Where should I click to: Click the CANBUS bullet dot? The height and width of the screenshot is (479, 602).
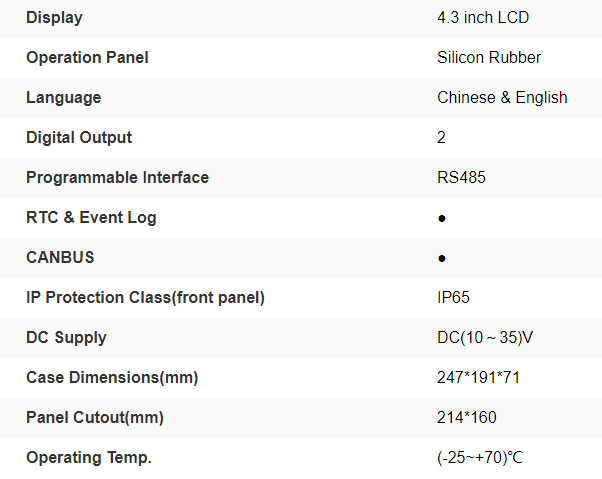tap(442, 258)
